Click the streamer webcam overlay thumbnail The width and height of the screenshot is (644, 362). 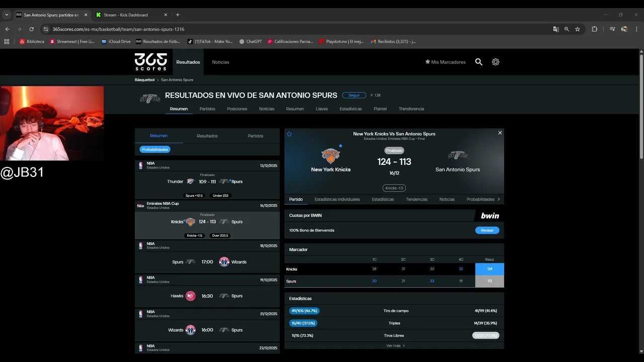pos(52,123)
